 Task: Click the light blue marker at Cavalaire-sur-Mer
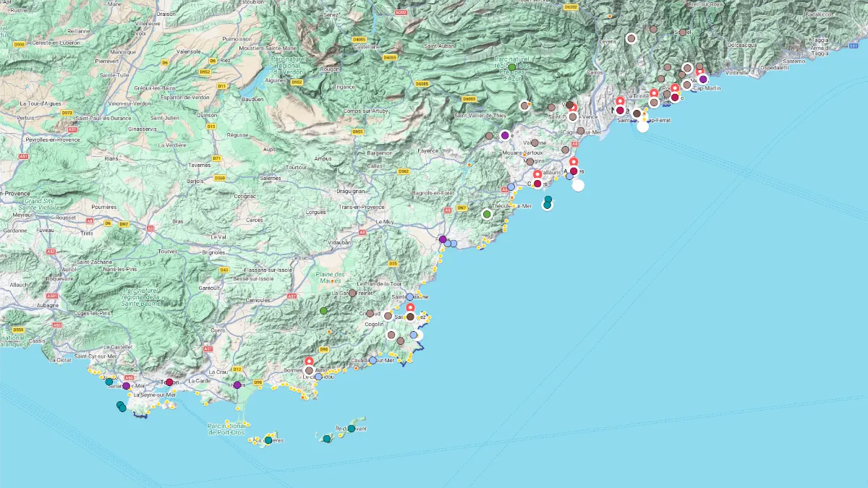373,360
